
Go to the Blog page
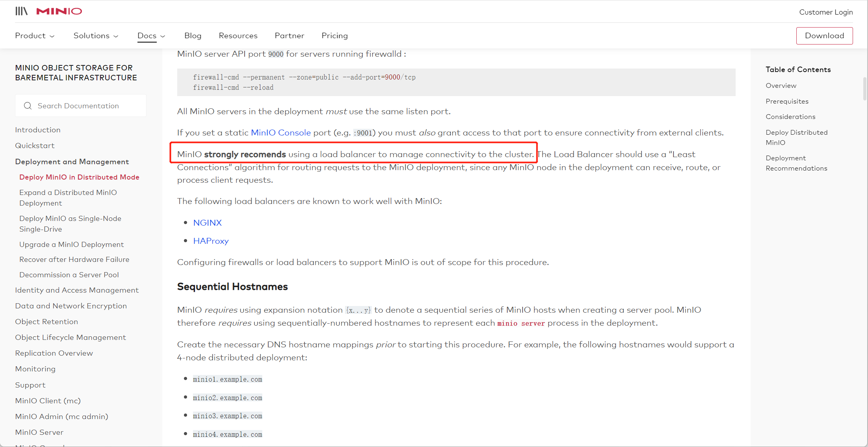[193, 35]
